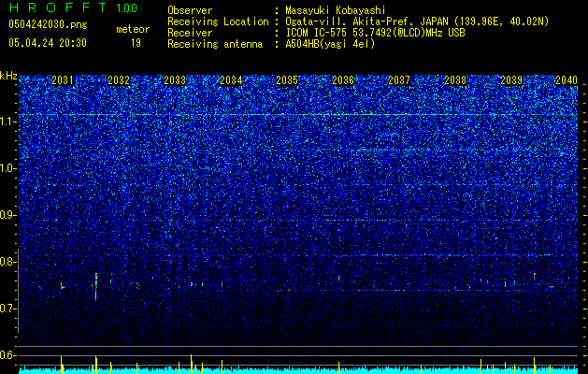Click the 2032 time marker
This screenshot has width=588, height=374.
point(119,80)
